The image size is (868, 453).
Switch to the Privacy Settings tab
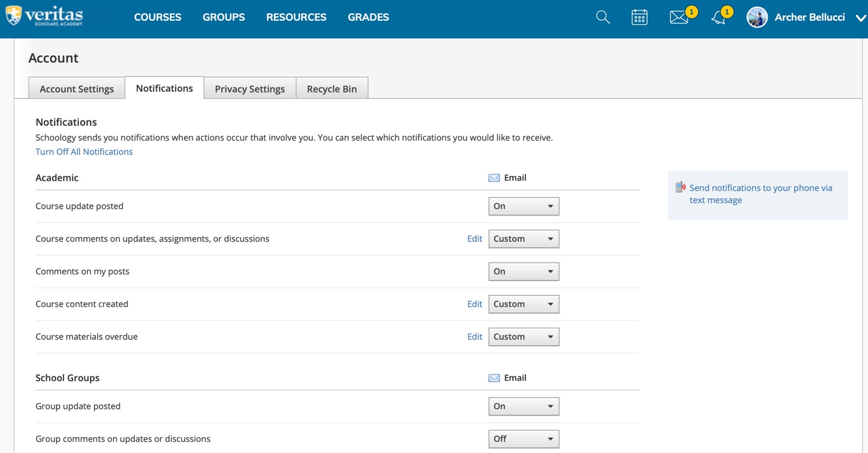(250, 88)
